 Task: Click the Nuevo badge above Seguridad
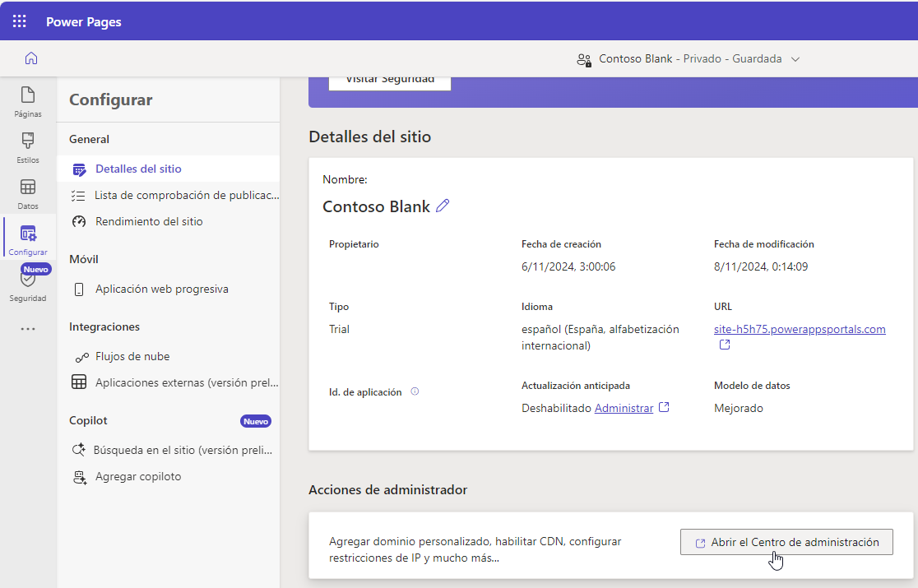click(x=36, y=269)
